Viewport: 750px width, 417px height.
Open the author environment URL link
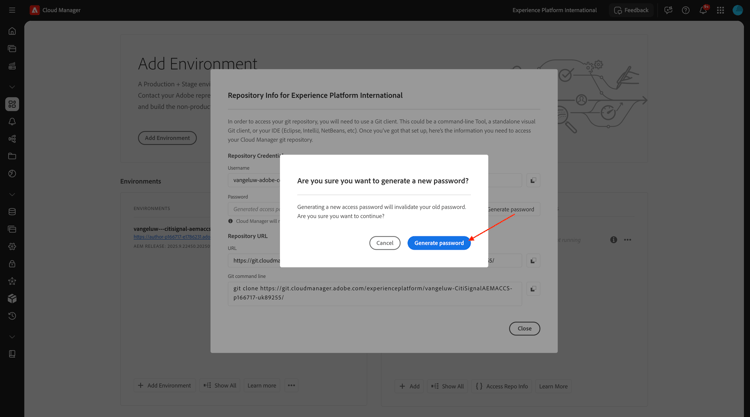click(172, 237)
